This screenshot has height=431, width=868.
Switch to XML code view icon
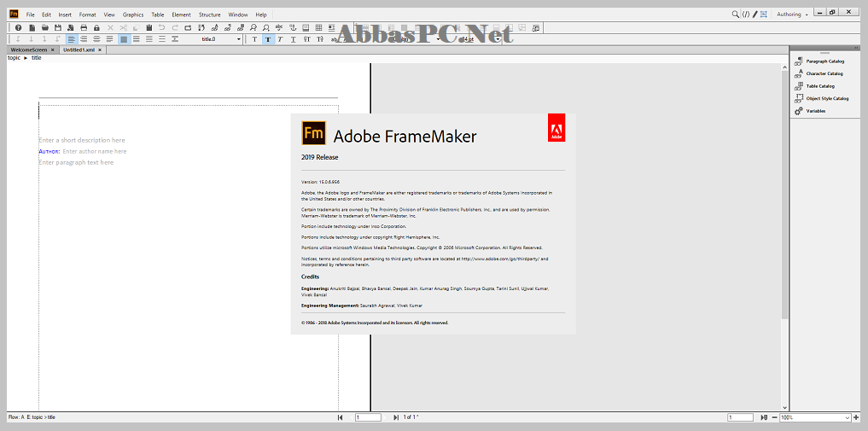(x=746, y=15)
